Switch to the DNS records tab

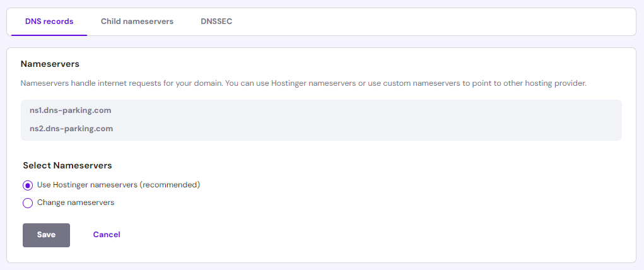49,21
